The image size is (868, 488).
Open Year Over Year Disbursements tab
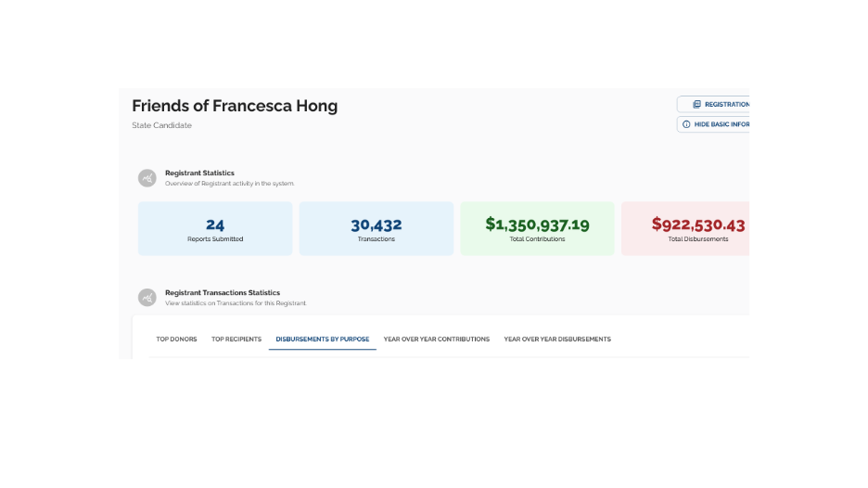point(557,339)
